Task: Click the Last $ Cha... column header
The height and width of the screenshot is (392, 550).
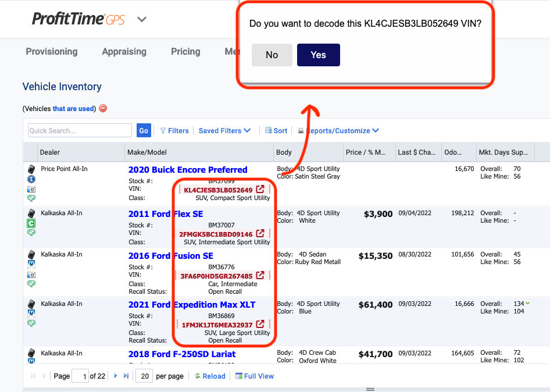Action: [419, 152]
